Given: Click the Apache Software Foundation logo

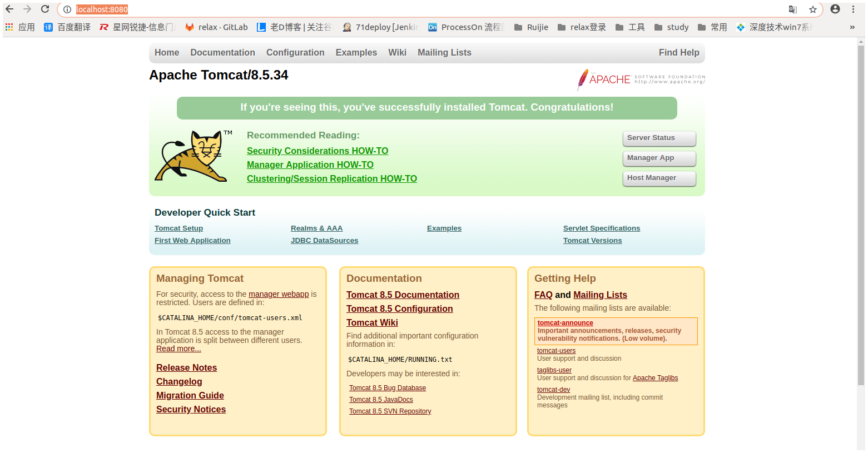Looking at the screenshot, I should point(641,79).
